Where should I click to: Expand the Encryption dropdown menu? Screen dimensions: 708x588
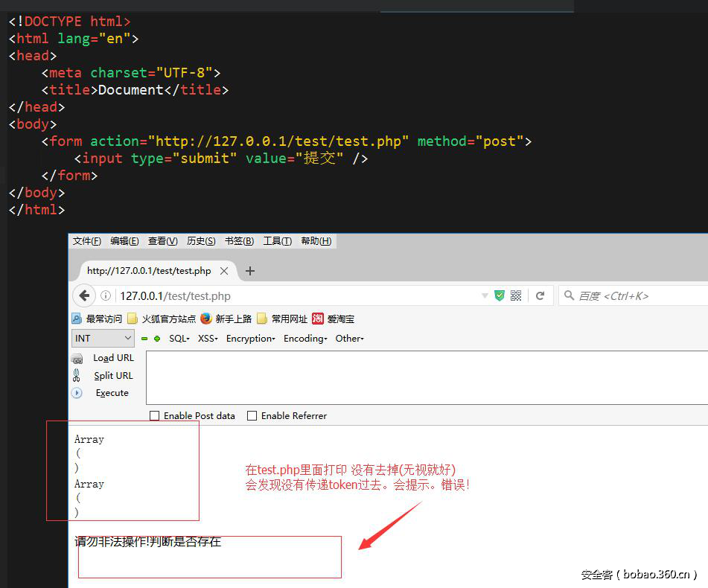[x=251, y=339]
